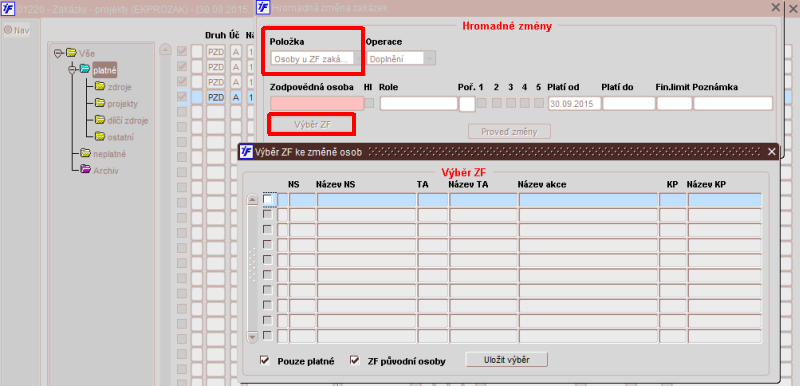800x386 pixels.
Task: Click the Nav radio button
Action: pyautogui.click(x=8, y=30)
